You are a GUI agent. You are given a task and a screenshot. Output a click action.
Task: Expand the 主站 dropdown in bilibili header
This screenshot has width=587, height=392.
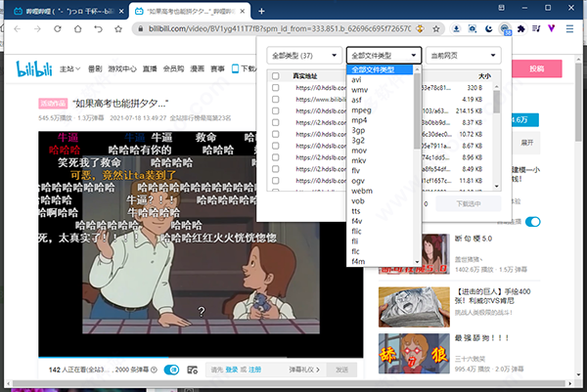[70, 68]
